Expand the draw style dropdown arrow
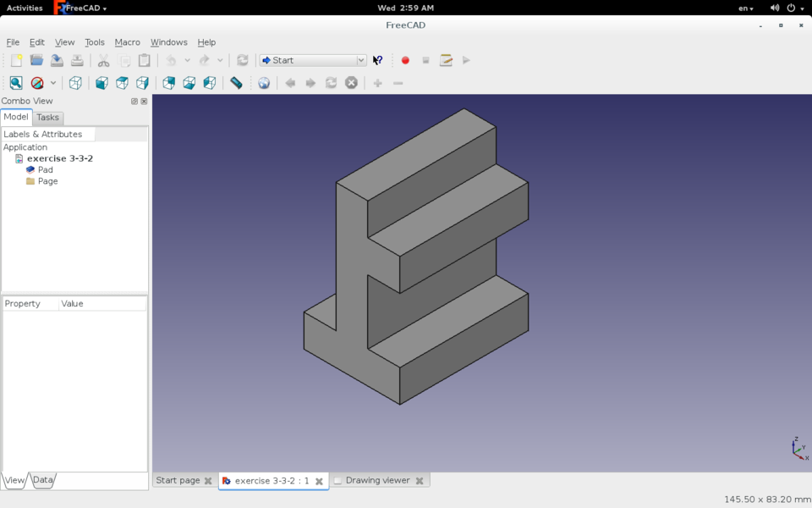 click(x=52, y=82)
